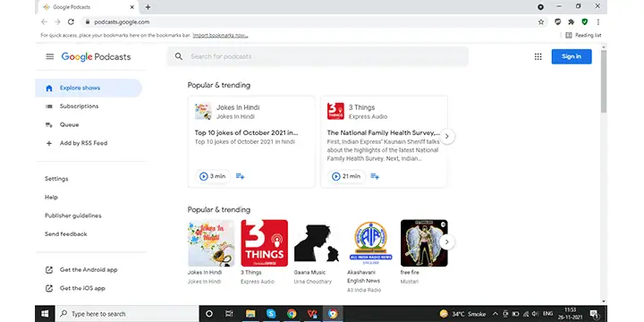The image size is (644, 322).
Task: Open File Explorer from taskbar
Action: click(x=250, y=314)
